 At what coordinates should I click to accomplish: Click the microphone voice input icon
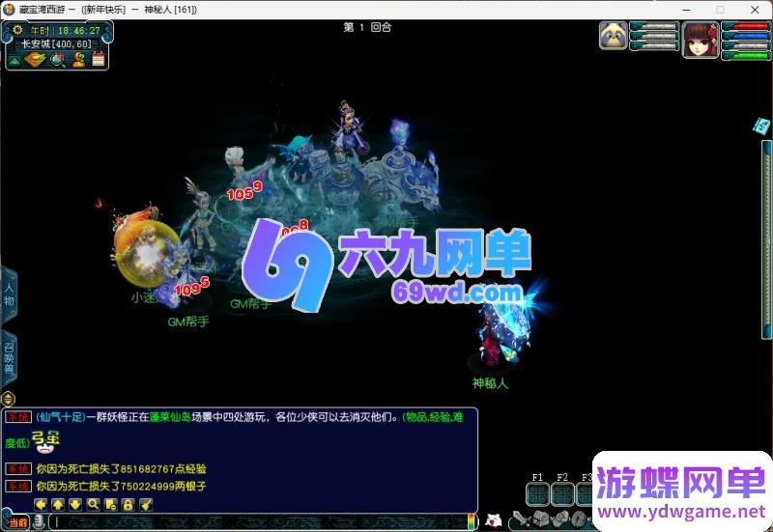click(39, 522)
